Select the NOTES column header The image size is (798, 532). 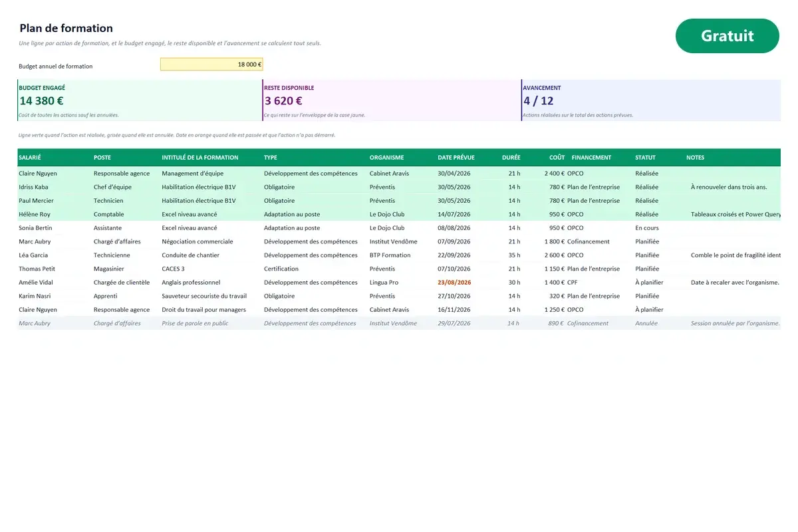pyautogui.click(x=695, y=158)
